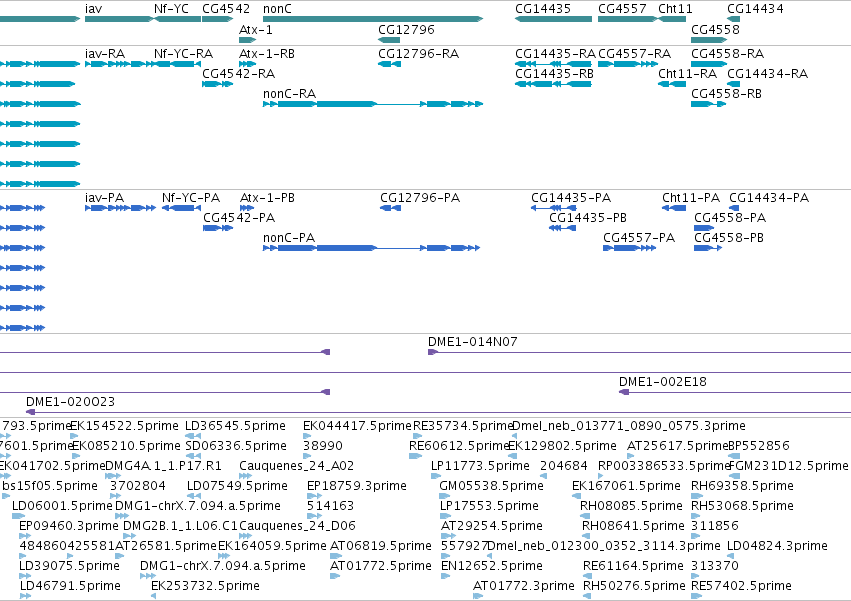Select the Cht11-PA protein label

[691, 198]
